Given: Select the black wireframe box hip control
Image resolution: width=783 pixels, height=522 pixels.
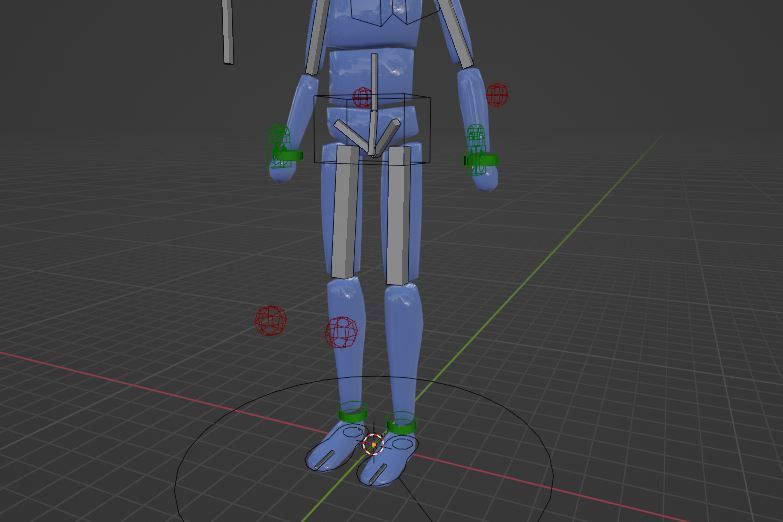Looking at the screenshot, I should click(x=372, y=128).
